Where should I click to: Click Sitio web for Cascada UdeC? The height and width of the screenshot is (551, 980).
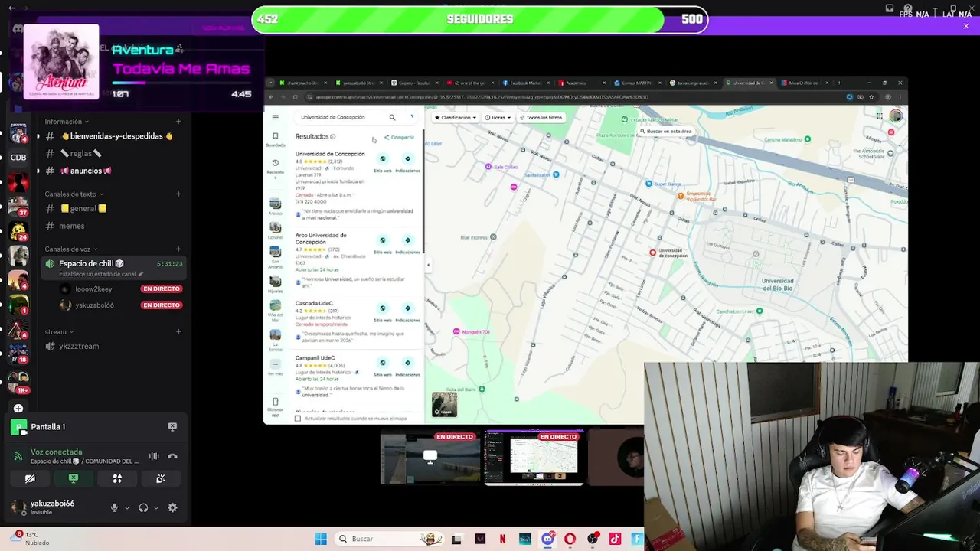coord(383,312)
